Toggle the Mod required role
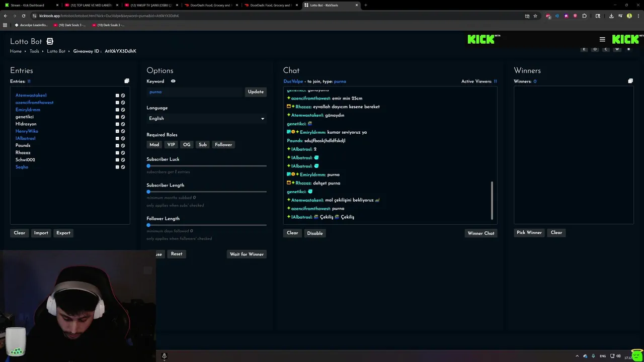644x362 pixels. pyautogui.click(x=154, y=145)
